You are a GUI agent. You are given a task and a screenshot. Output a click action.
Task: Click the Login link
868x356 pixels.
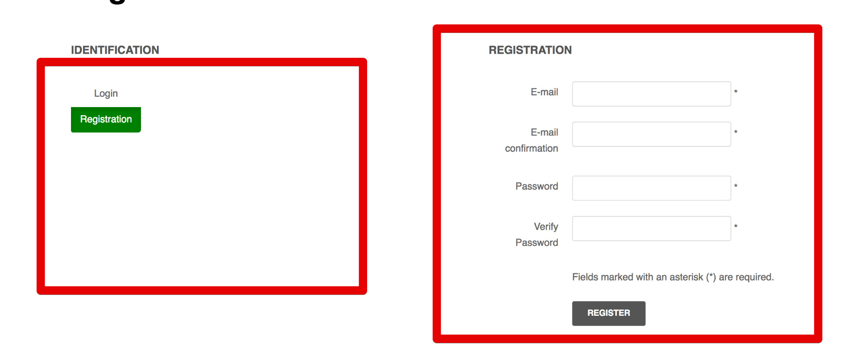point(106,94)
